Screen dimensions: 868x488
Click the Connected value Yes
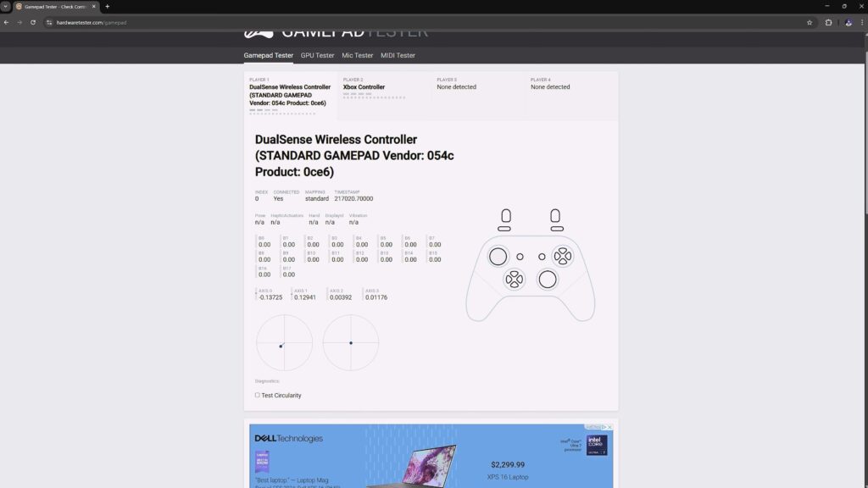(278, 198)
